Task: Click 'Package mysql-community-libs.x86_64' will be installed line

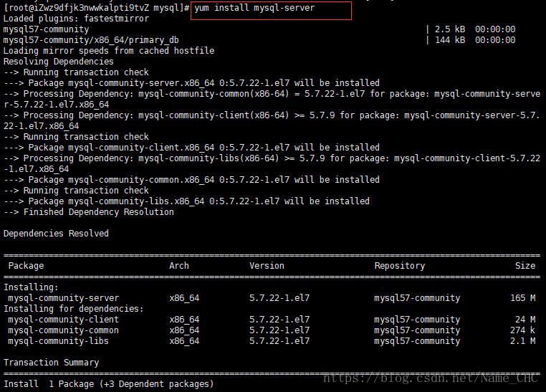Action: coord(186,201)
